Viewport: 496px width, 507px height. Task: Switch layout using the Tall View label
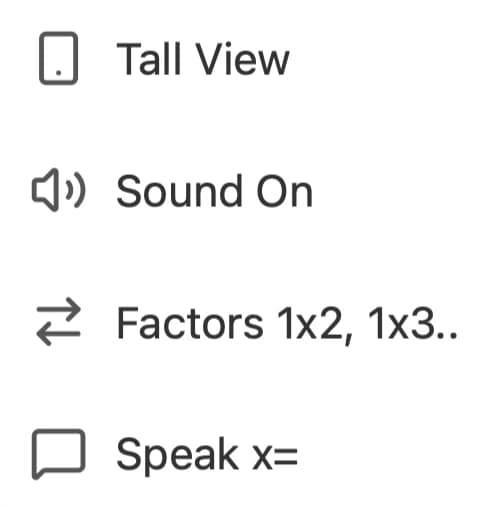(x=203, y=59)
